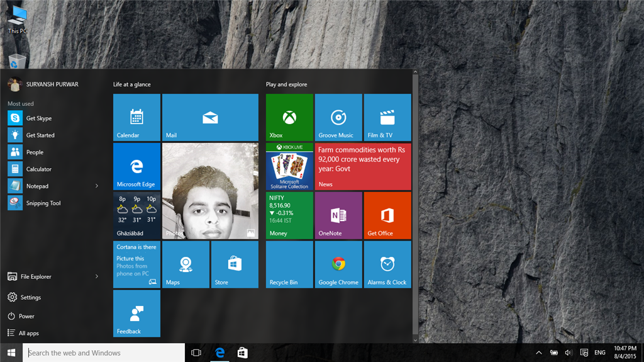Viewport: 644px width, 362px height.
Task: Launch the Microsoft Edge tile
Action: tap(136, 166)
